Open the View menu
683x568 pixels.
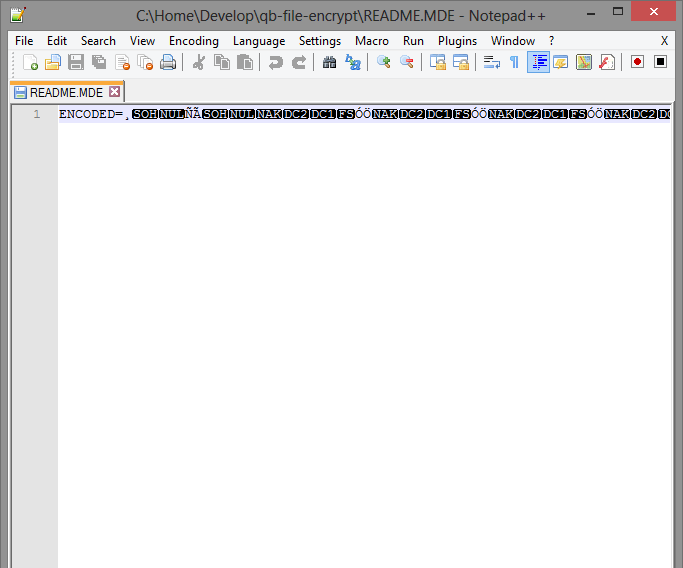tap(142, 41)
